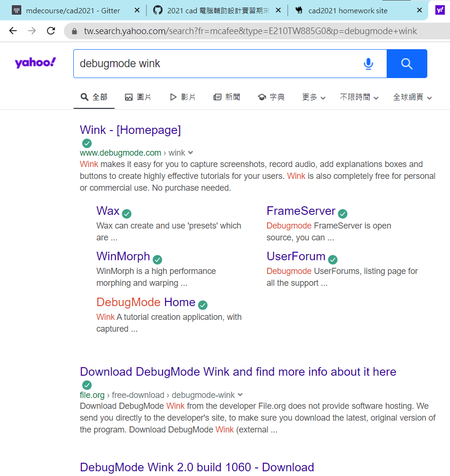Switch to the 2021 cad GitHub tab
The height and width of the screenshot is (476, 450).
coord(218,10)
